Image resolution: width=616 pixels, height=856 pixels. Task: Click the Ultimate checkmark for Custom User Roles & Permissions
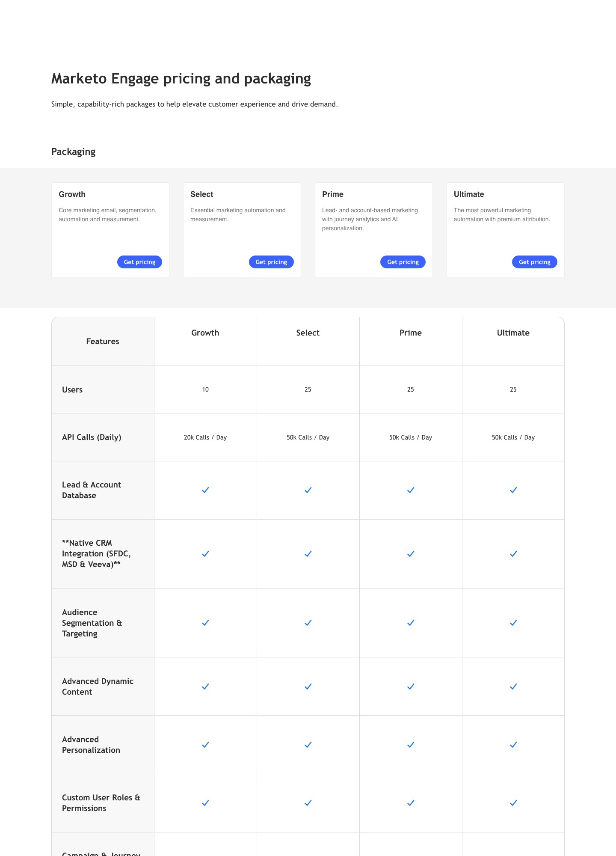click(513, 803)
